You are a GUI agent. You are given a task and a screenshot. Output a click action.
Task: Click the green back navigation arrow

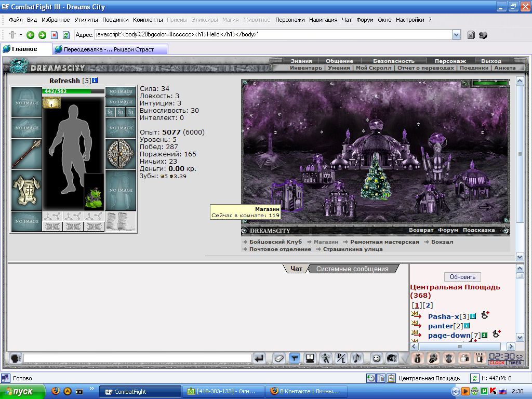(30, 35)
